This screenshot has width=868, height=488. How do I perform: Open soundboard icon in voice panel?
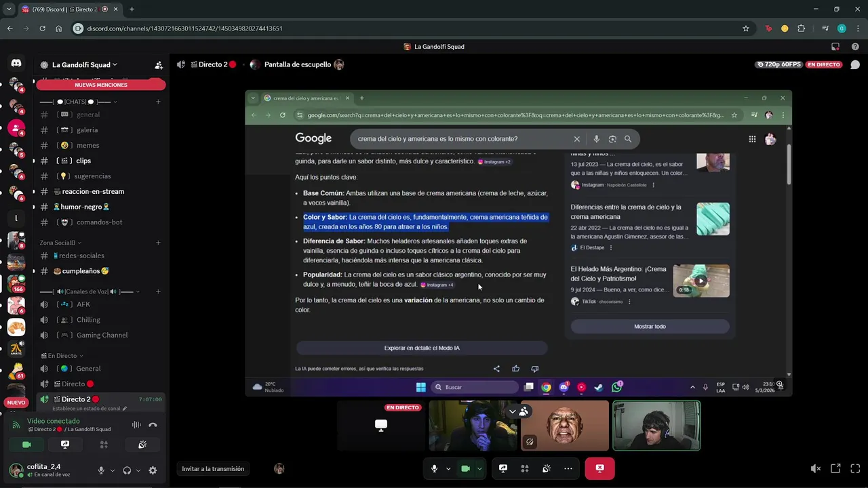pos(142,445)
